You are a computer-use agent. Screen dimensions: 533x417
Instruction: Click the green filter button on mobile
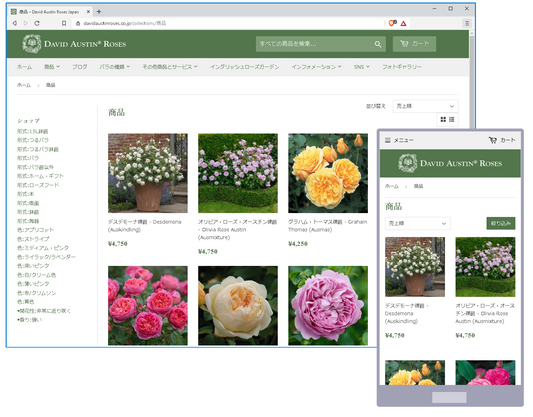click(x=501, y=223)
